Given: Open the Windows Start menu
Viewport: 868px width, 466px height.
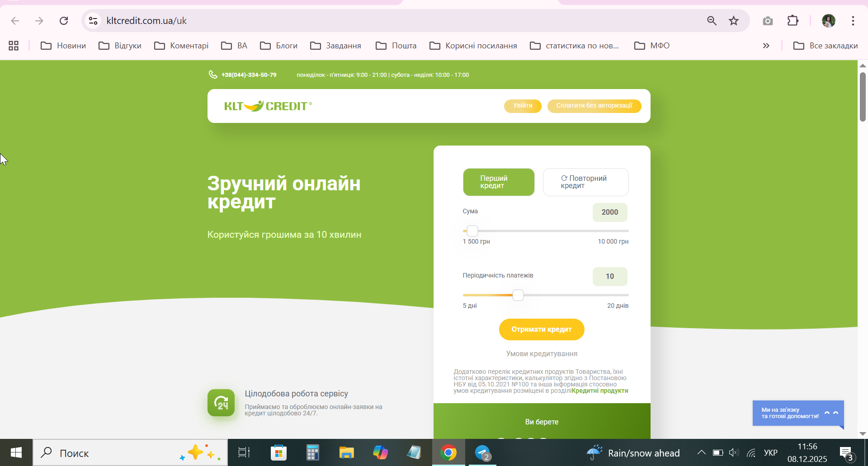Looking at the screenshot, I should [x=16, y=452].
